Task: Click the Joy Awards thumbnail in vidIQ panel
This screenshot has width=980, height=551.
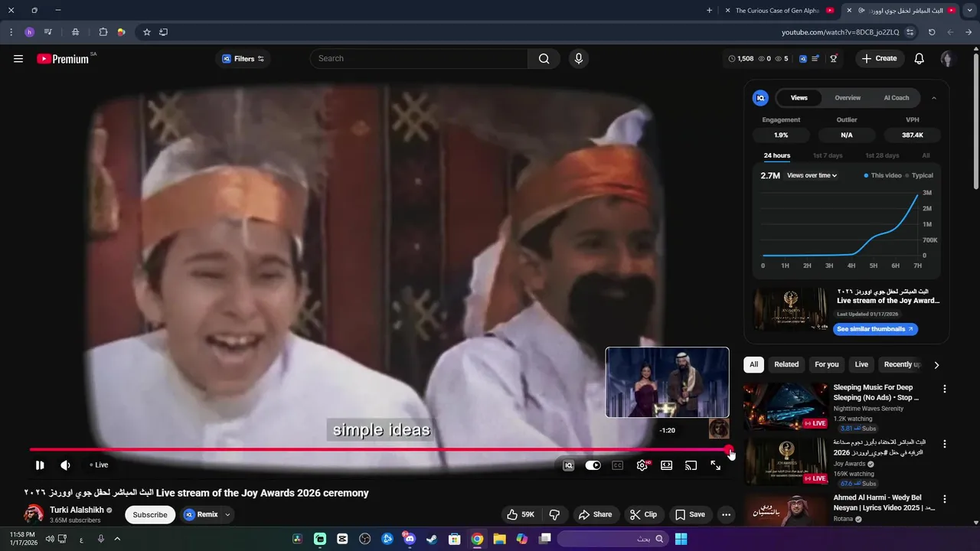Action: coord(790,309)
